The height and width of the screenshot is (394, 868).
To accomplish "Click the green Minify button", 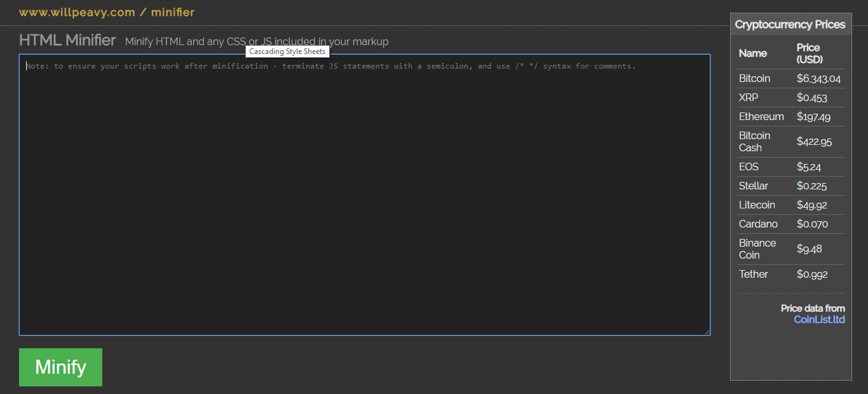I will click(x=60, y=367).
